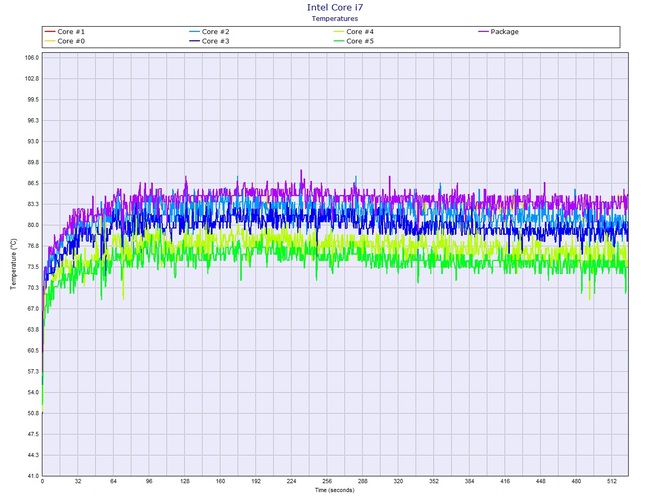Click the Temperature (°C) vertical axis label
This screenshot has width=670, height=502.
(13, 265)
